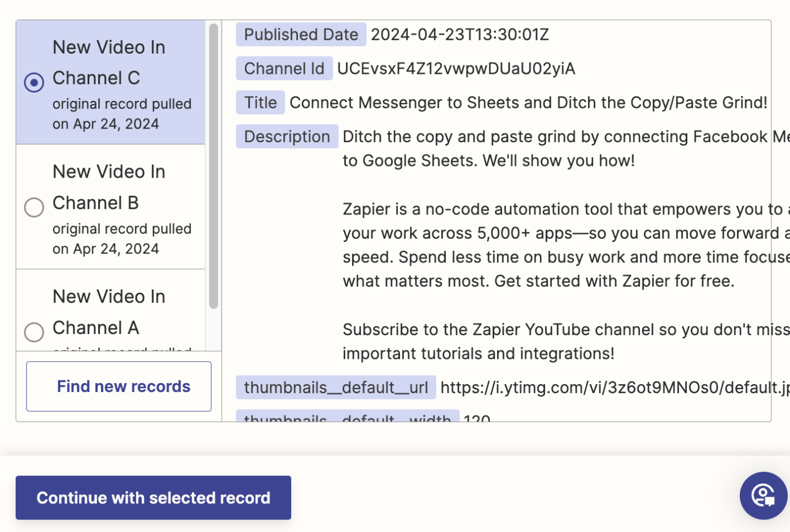Screen dimensions: 790x532
Task: Click the 'important tutorials and integrations!' line
Action: click(x=479, y=354)
